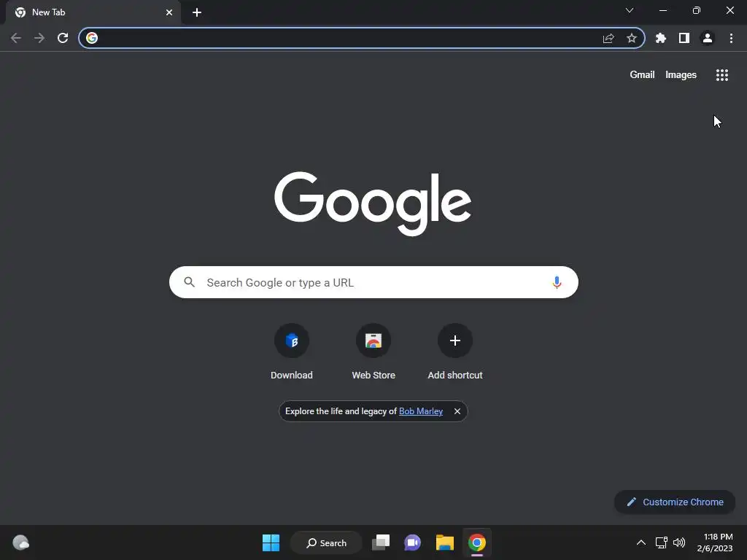
Task: Open File Explorer from taskbar
Action: (x=445, y=542)
